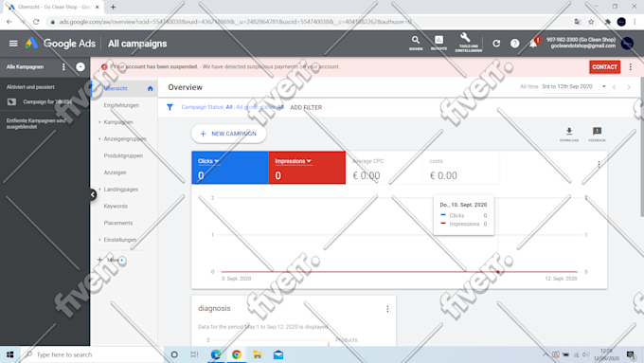Open a new browser tab

pyautogui.click(x=113, y=7)
